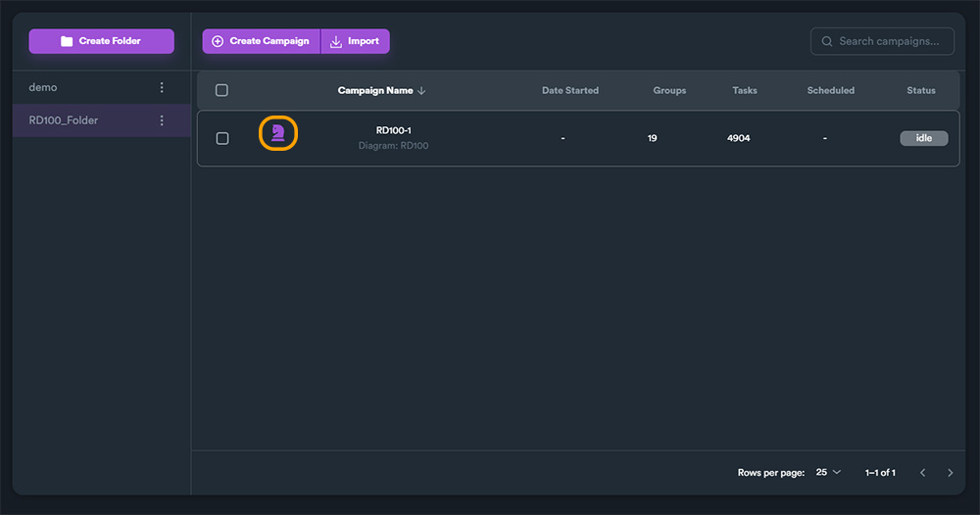The width and height of the screenshot is (980, 515).
Task: Select the RD100-1 campaign checkbox
Action: pos(222,138)
